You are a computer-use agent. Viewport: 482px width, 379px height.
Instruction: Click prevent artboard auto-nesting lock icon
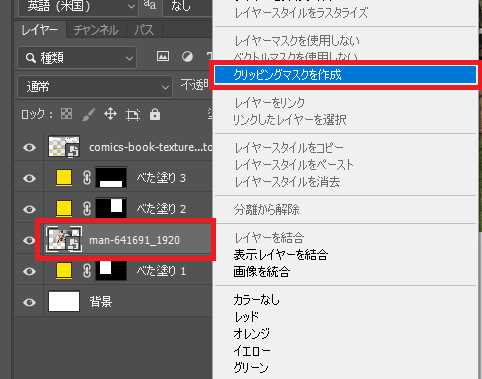[133, 115]
